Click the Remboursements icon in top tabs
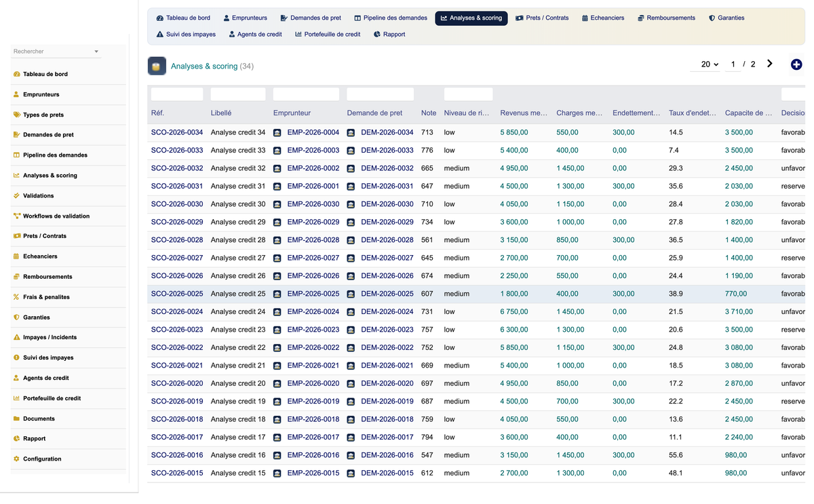 point(641,18)
